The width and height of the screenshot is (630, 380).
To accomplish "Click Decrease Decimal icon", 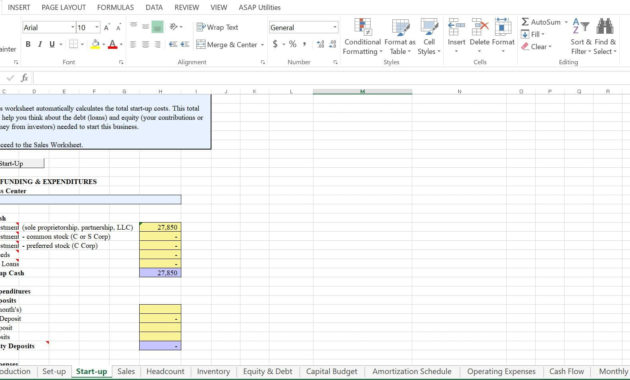I will (332, 44).
